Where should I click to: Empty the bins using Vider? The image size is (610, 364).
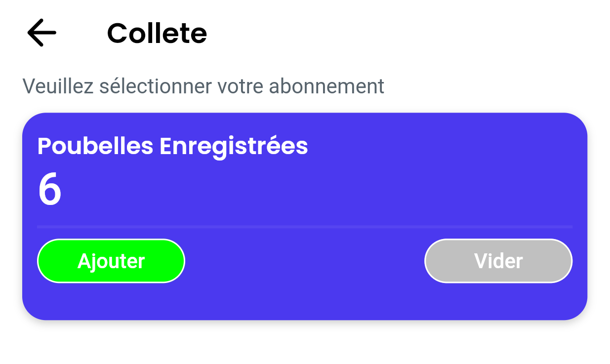[x=498, y=261]
